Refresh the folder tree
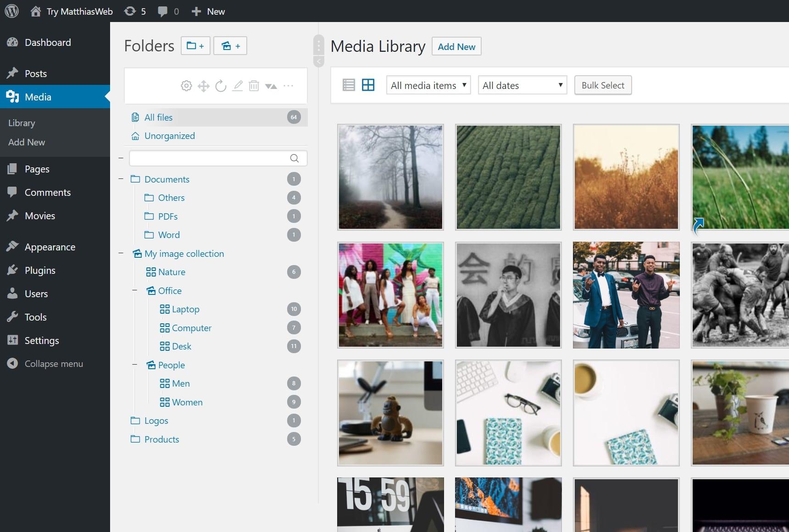Image resolution: width=789 pixels, height=532 pixels. tap(221, 86)
